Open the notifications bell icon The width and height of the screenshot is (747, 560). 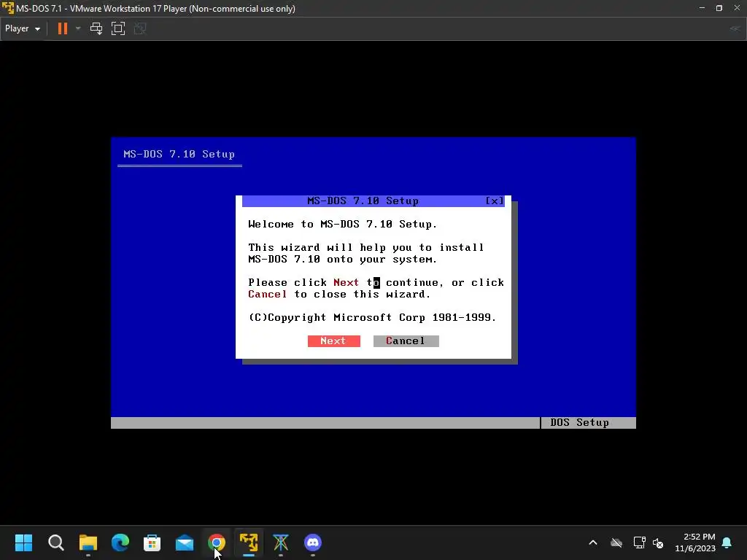727,542
